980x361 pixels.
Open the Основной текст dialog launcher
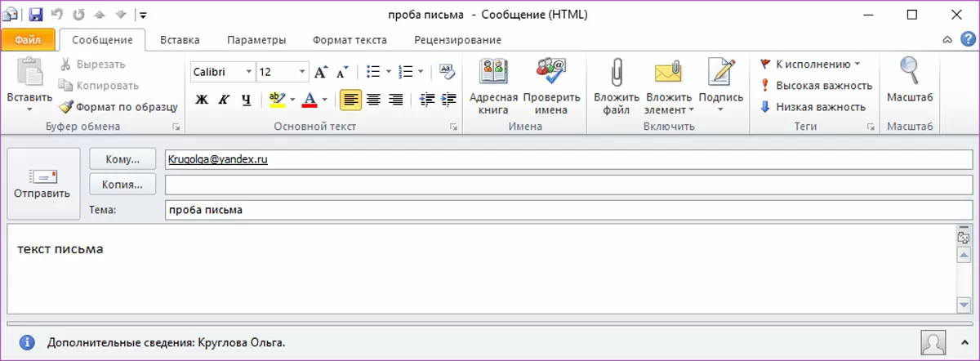click(454, 127)
